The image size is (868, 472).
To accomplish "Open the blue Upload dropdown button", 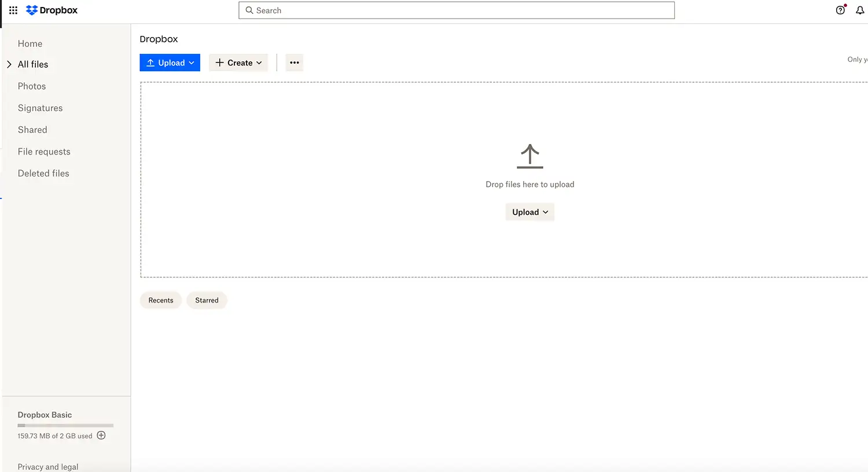I will tap(170, 62).
